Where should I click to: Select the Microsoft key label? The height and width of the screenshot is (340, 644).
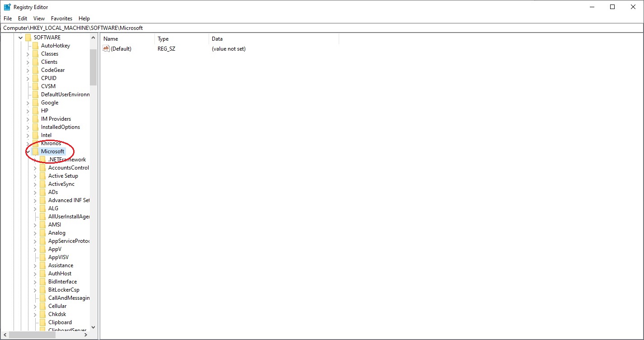click(53, 151)
